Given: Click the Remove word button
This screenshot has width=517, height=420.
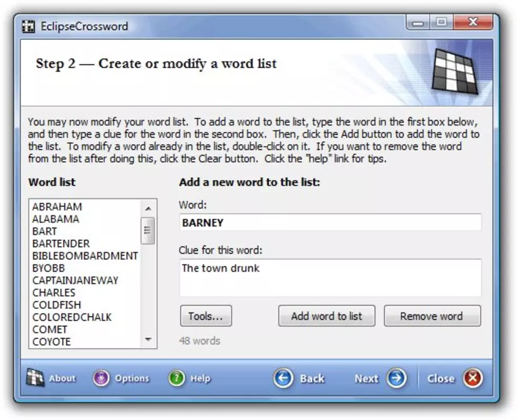Looking at the screenshot, I should click(x=432, y=316).
